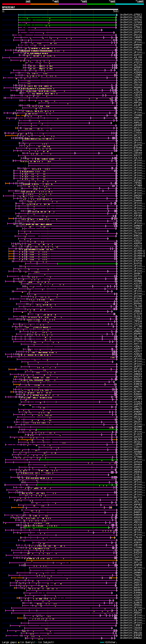
Task: Select the UniRef100_A2EWJ1 label
Action: coord(131,347)
